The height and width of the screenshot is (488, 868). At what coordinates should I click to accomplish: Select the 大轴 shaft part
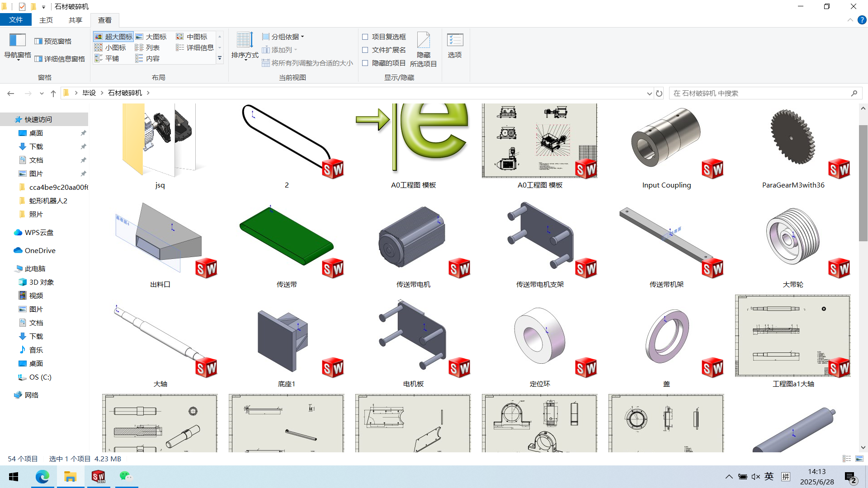point(160,343)
